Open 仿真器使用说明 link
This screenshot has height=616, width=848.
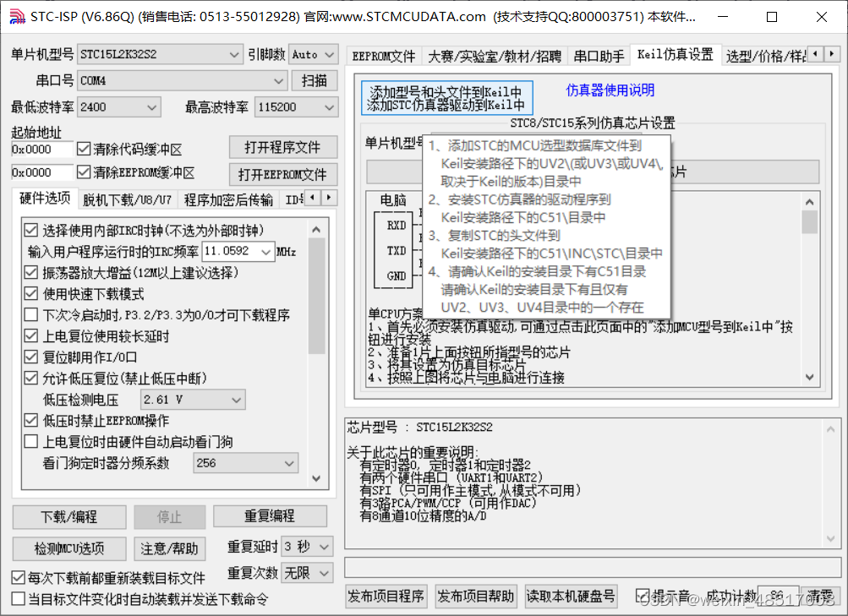[x=610, y=90]
